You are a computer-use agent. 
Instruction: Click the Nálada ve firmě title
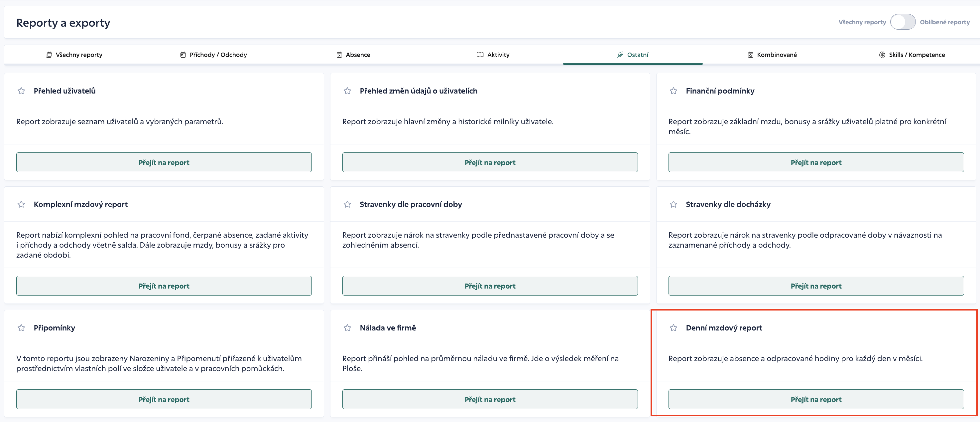click(388, 327)
